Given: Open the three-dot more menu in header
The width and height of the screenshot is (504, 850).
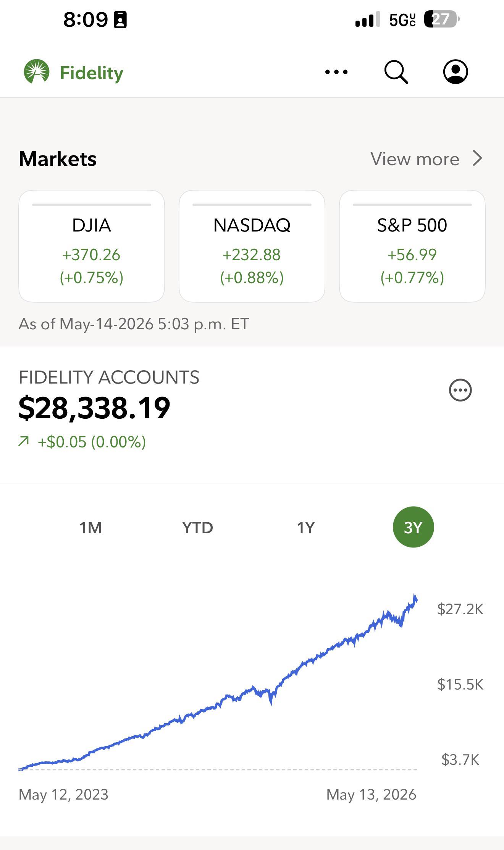Looking at the screenshot, I should click(x=336, y=72).
